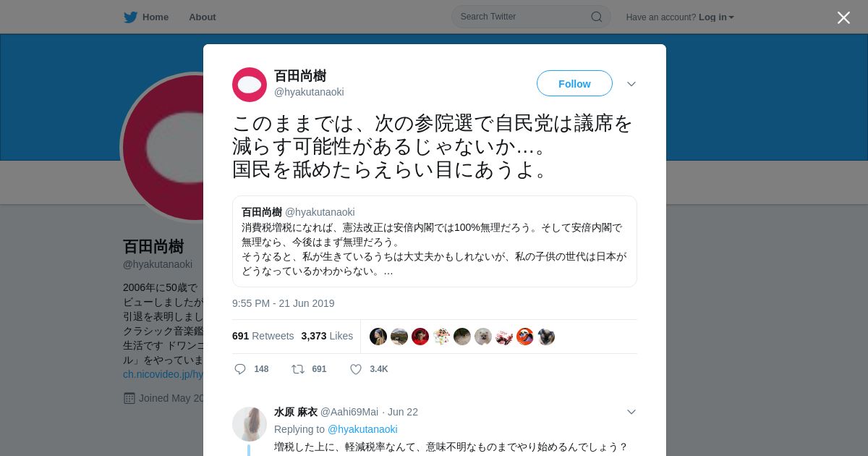Open the @hyakutanaoki reply mention link
Viewport: 868px width, 456px height.
point(362,429)
